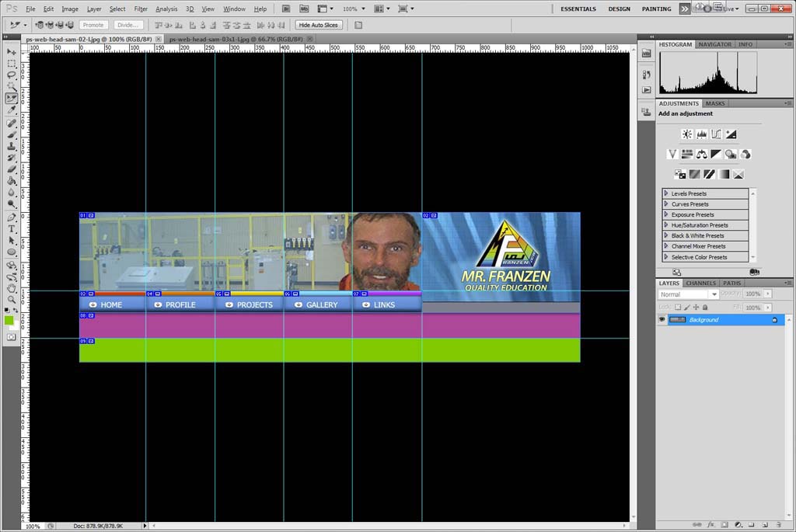Select the Hand tool
Screen dimensions: 796x532
(x=11, y=288)
